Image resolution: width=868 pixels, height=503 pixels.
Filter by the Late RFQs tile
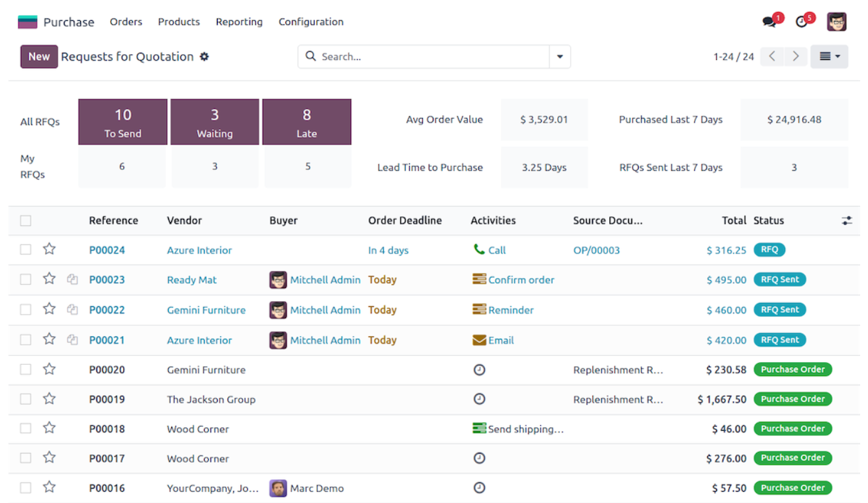(306, 122)
